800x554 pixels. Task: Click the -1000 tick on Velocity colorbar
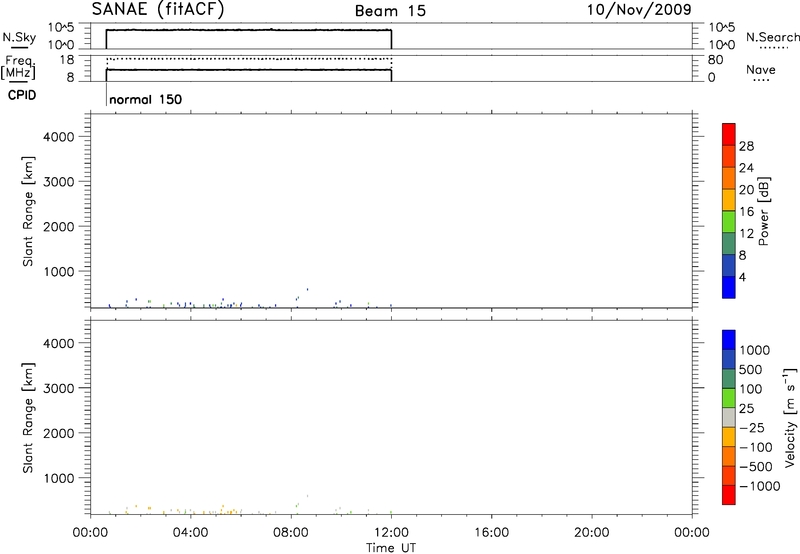(759, 486)
